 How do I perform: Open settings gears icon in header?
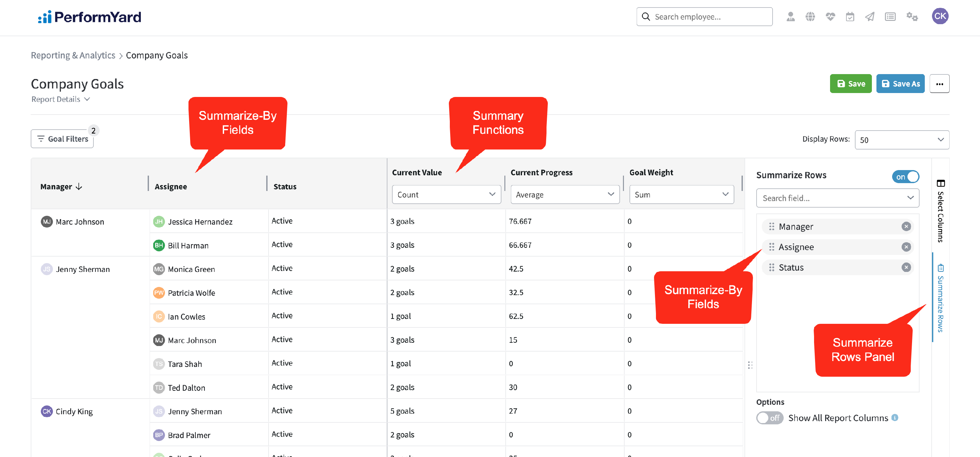(912, 17)
